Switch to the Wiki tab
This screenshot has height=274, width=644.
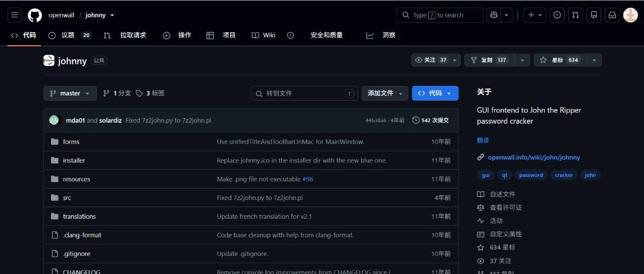tap(263, 35)
